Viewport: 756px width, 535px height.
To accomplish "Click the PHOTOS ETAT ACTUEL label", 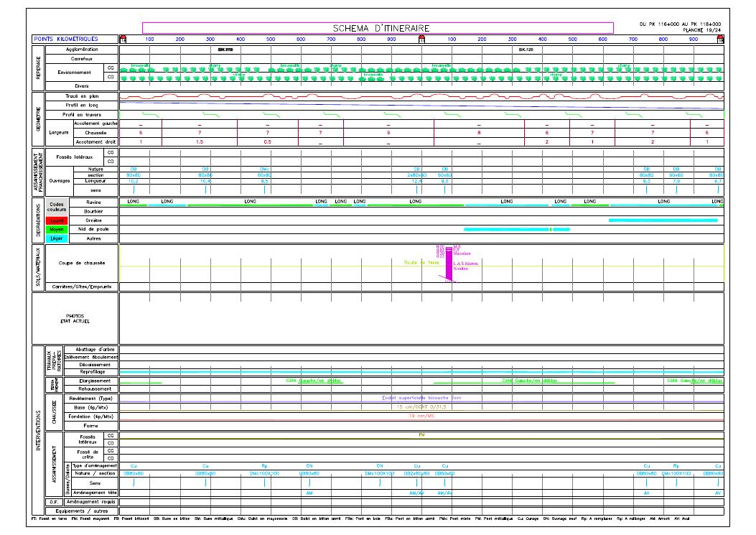I will [x=75, y=318].
